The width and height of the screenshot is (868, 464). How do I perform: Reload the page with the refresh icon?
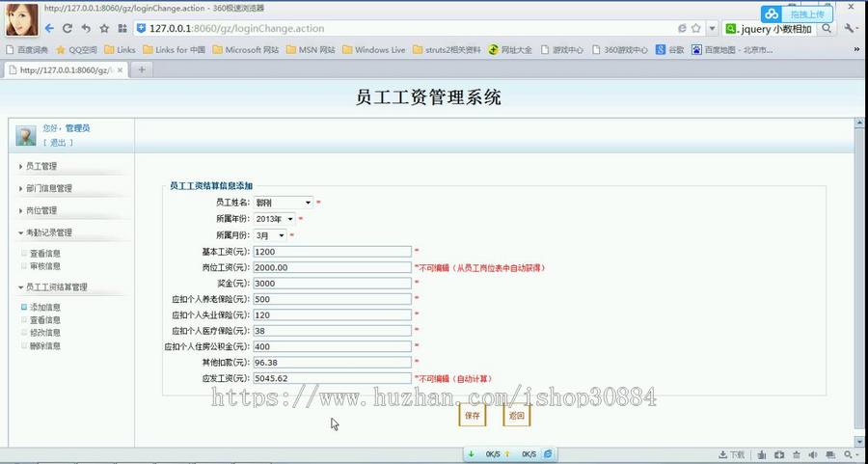(68, 28)
